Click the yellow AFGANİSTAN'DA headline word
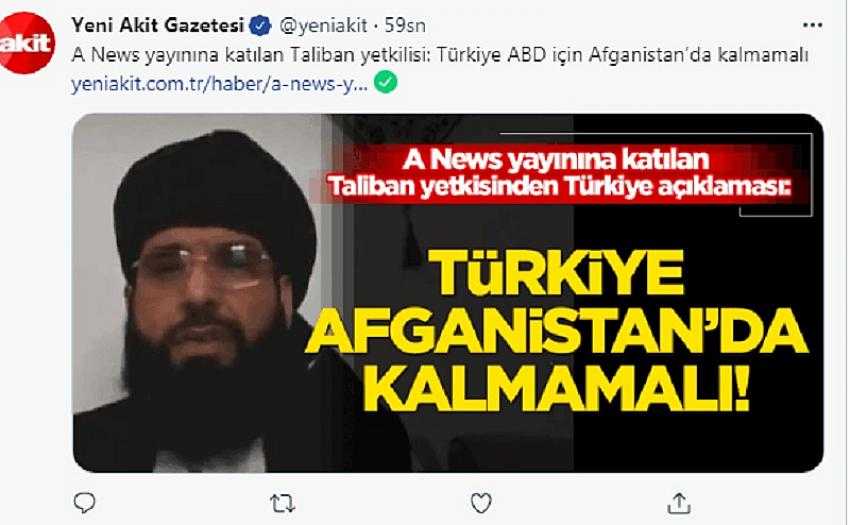The height and width of the screenshot is (525, 850). click(x=557, y=332)
